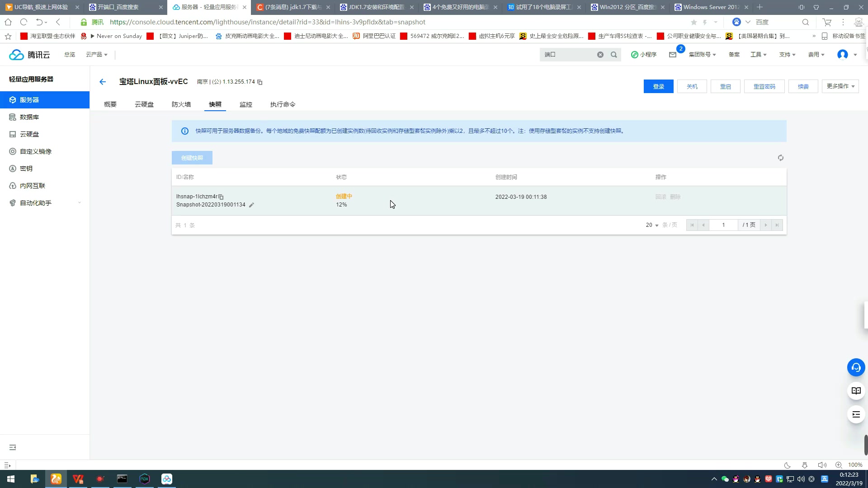Select 密钥 in sidebar
Screen dimensions: 868x488
point(45,169)
